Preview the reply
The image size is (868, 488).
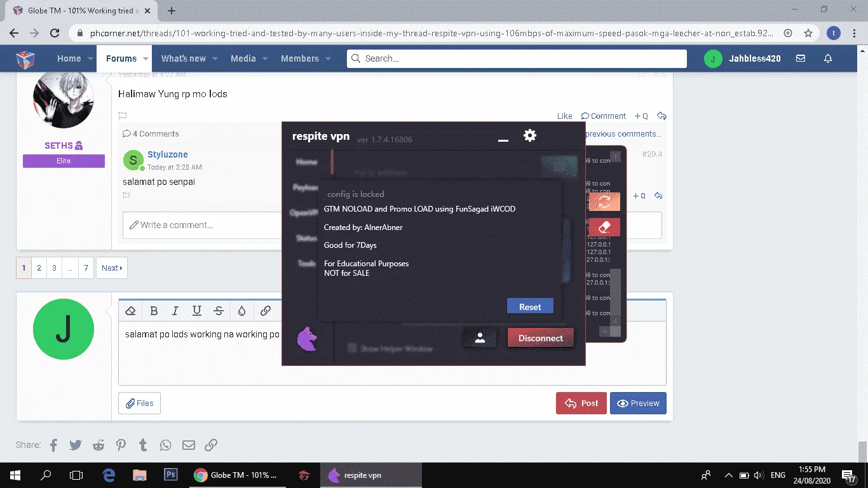tap(638, 403)
